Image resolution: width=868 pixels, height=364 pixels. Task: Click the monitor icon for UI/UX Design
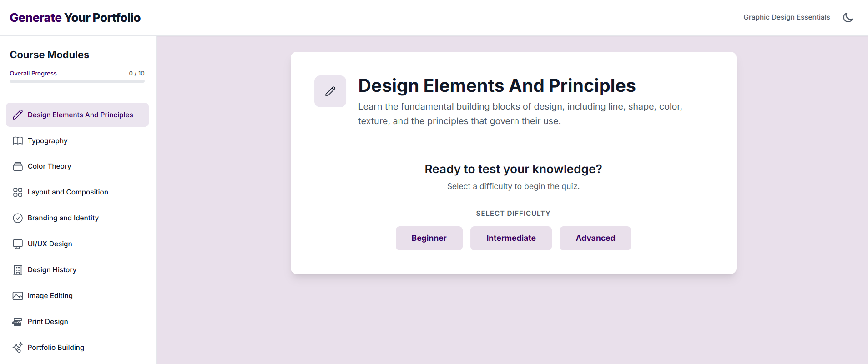tap(18, 244)
